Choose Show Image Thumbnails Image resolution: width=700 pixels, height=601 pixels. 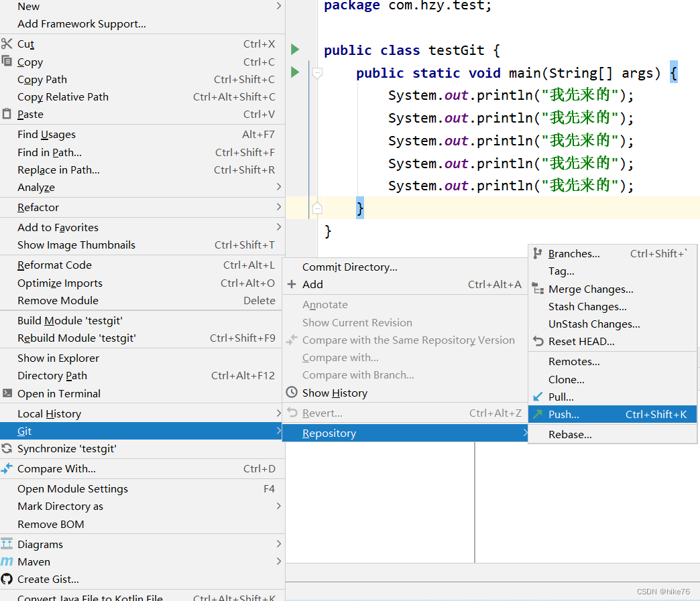coord(142,245)
